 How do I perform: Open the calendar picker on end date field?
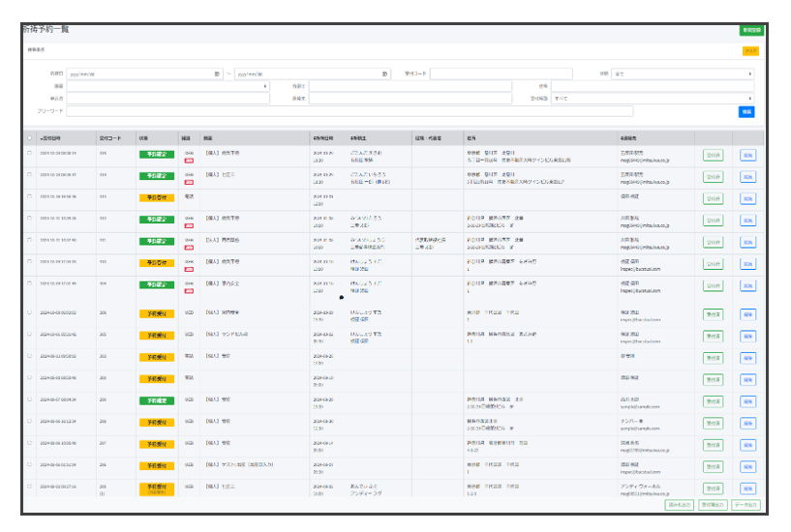click(x=384, y=74)
